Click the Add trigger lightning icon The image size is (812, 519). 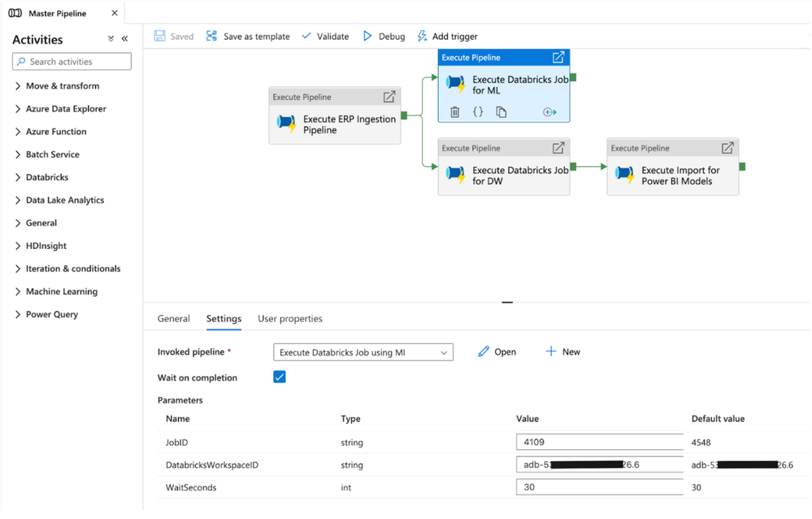coord(422,36)
